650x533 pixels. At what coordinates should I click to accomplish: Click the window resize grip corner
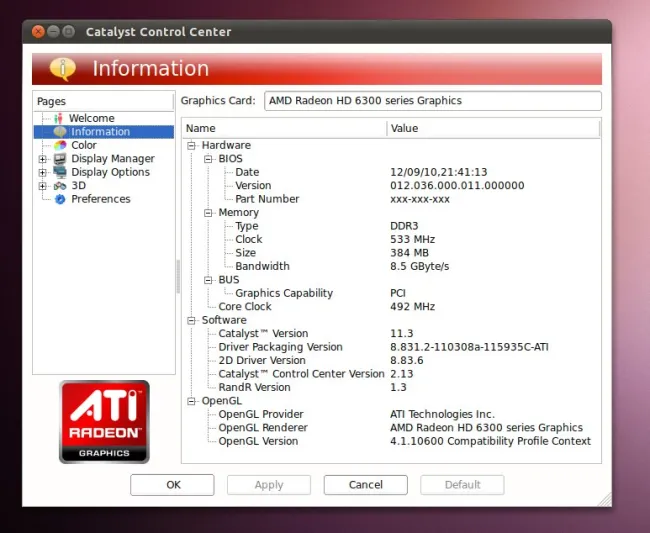(x=606, y=500)
